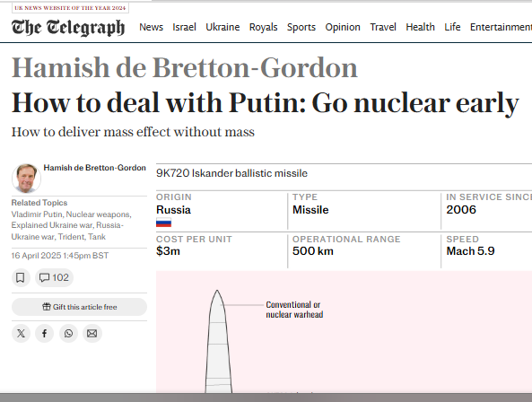The height and width of the screenshot is (402, 532).
Task: Share the article by email icon
Action: click(92, 334)
